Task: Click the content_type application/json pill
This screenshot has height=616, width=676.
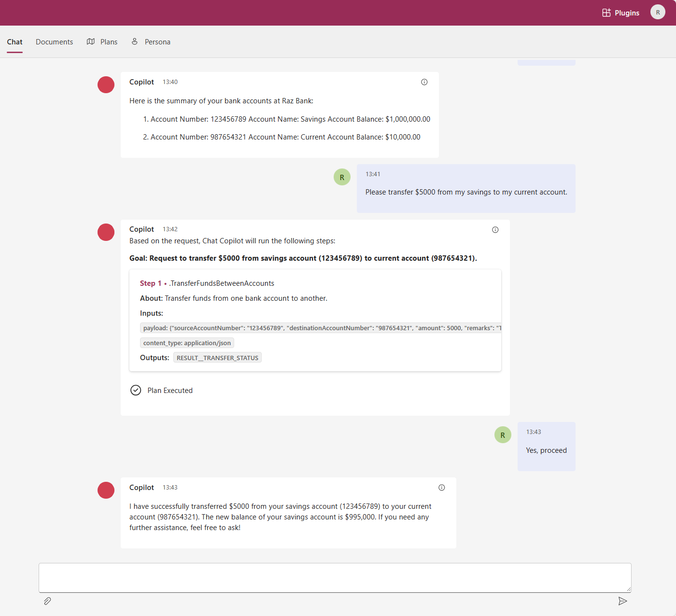Action: 187,343
